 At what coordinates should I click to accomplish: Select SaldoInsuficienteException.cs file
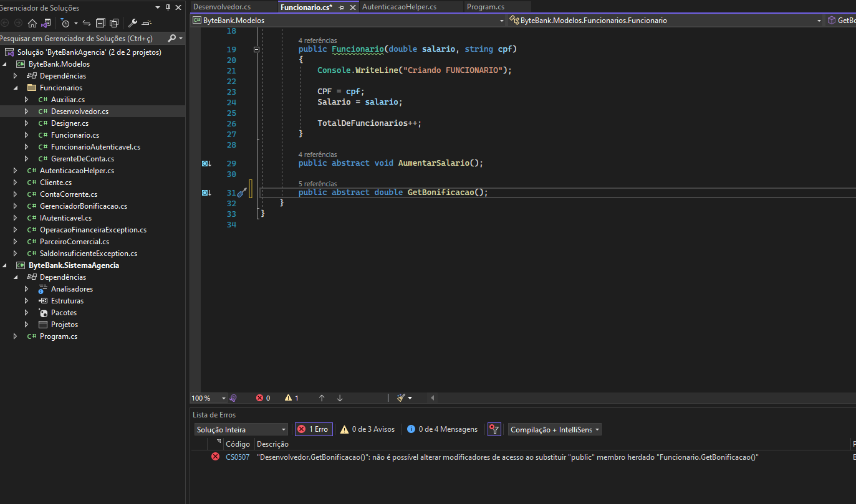point(89,254)
